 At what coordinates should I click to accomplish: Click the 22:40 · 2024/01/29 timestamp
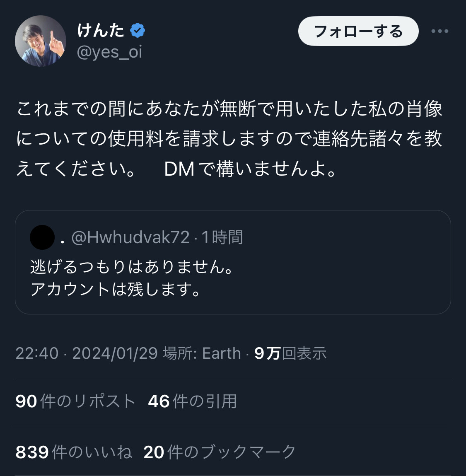tap(87, 353)
